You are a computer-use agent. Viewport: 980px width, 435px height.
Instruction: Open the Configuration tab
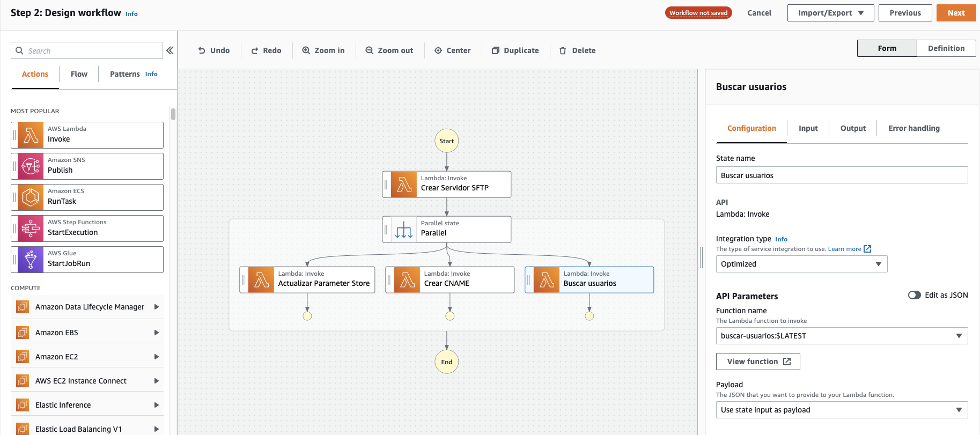pos(751,128)
